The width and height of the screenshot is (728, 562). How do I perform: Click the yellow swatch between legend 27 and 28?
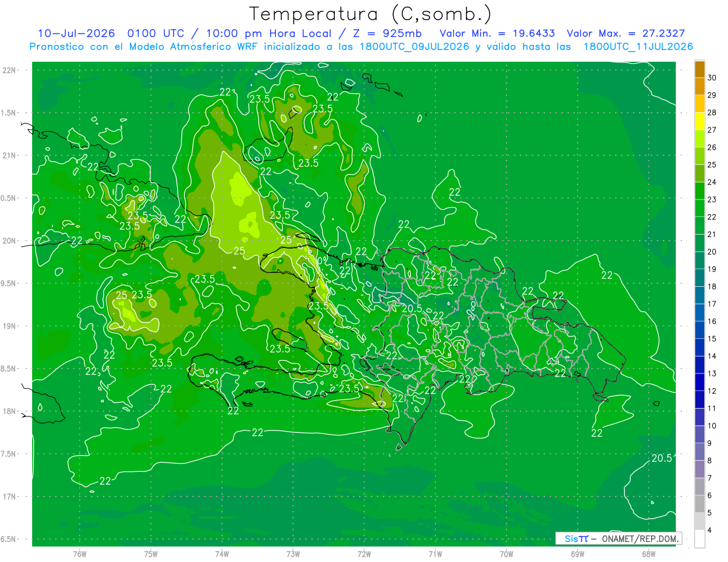(x=699, y=121)
